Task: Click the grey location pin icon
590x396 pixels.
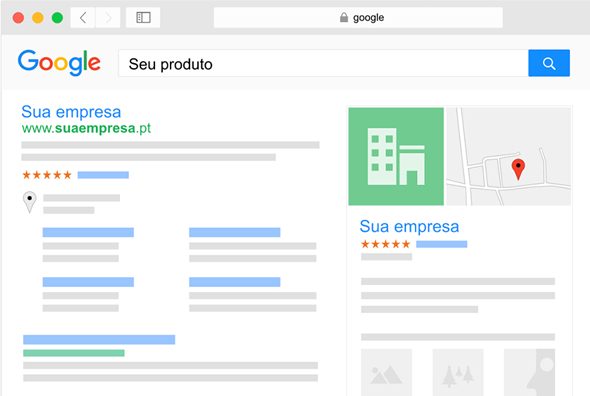Action: pyautogui.click(x=29, y=202)
